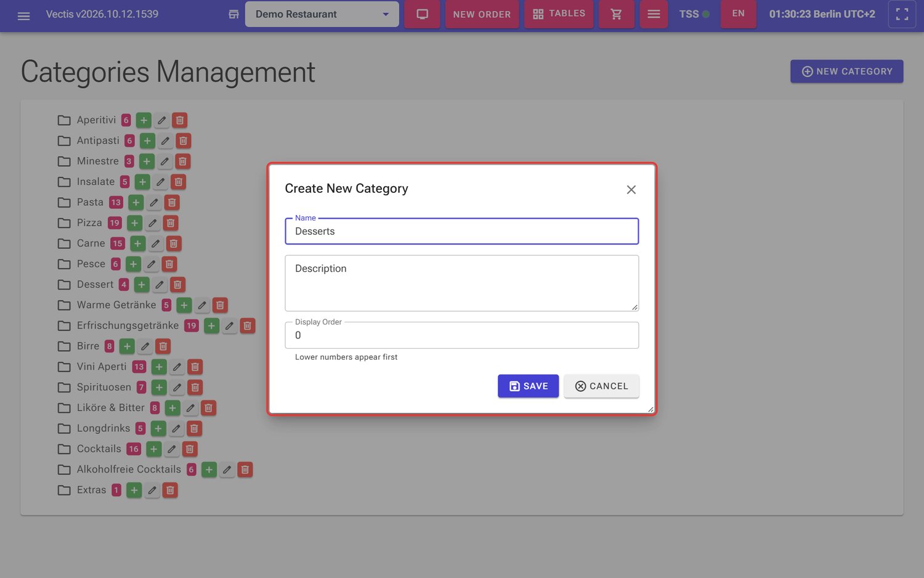Screen dimensions: 924x578
Task: Click the NEW CATEGORY button
Action: click(x=846, y=71)
